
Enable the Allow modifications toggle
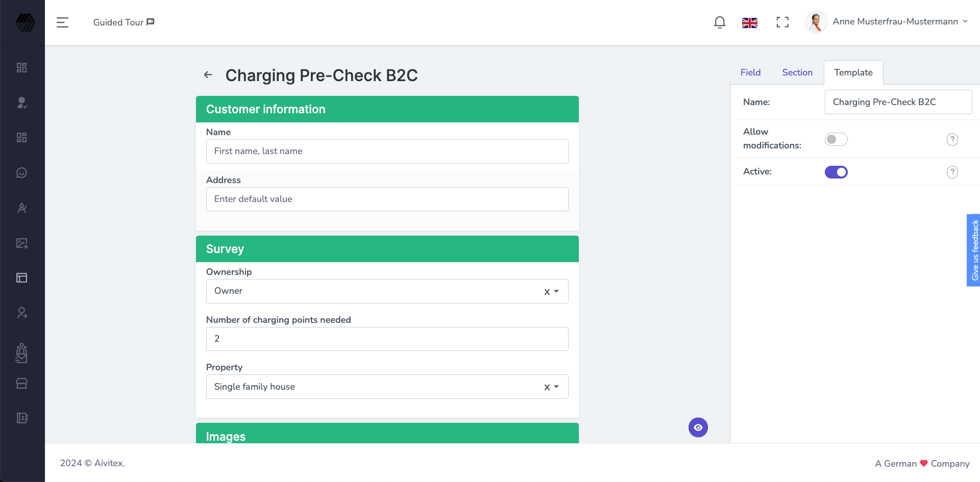[x=836, y=139]
